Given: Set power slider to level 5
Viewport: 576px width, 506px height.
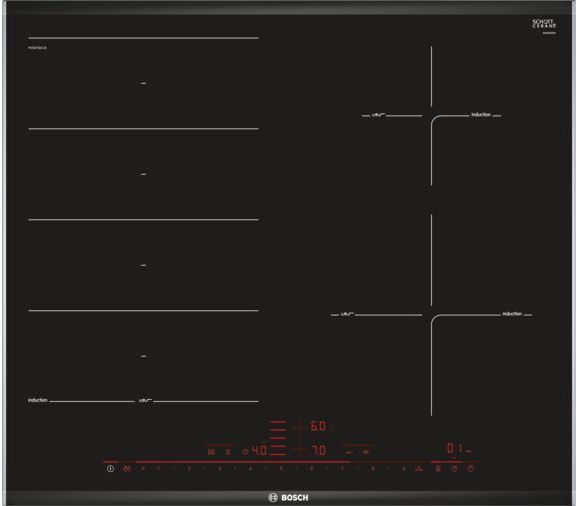Looking at the screenshot, I should pos(281,469).
